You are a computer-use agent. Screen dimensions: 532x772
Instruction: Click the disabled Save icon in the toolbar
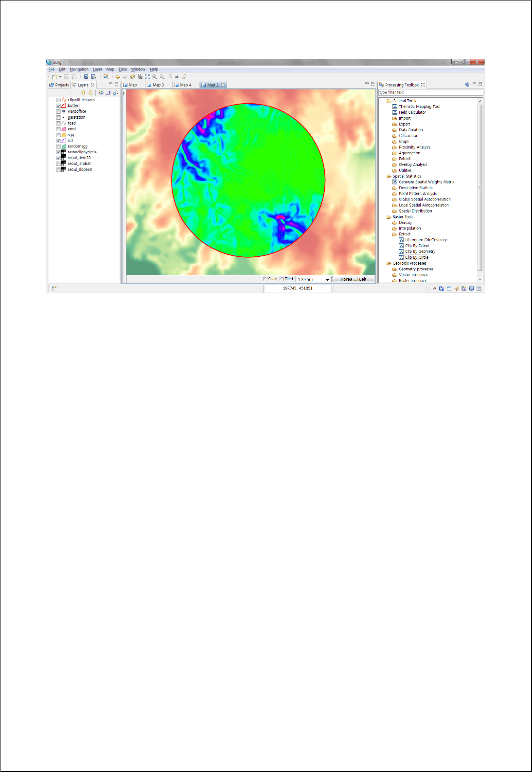click(67, 77)
